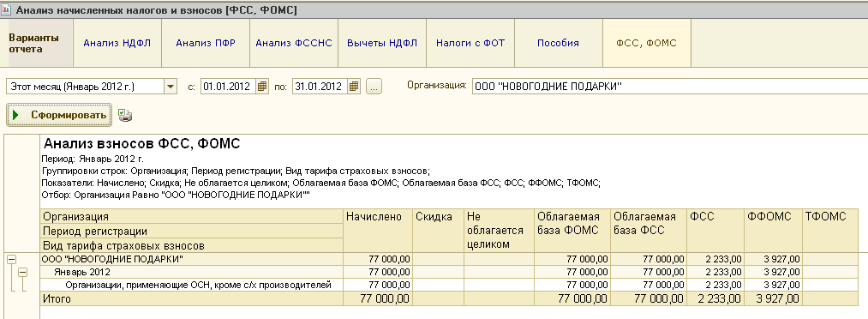Open calendar for end date 31.01.2012
This screenshot has height=319, width=868.
point(354,87)
